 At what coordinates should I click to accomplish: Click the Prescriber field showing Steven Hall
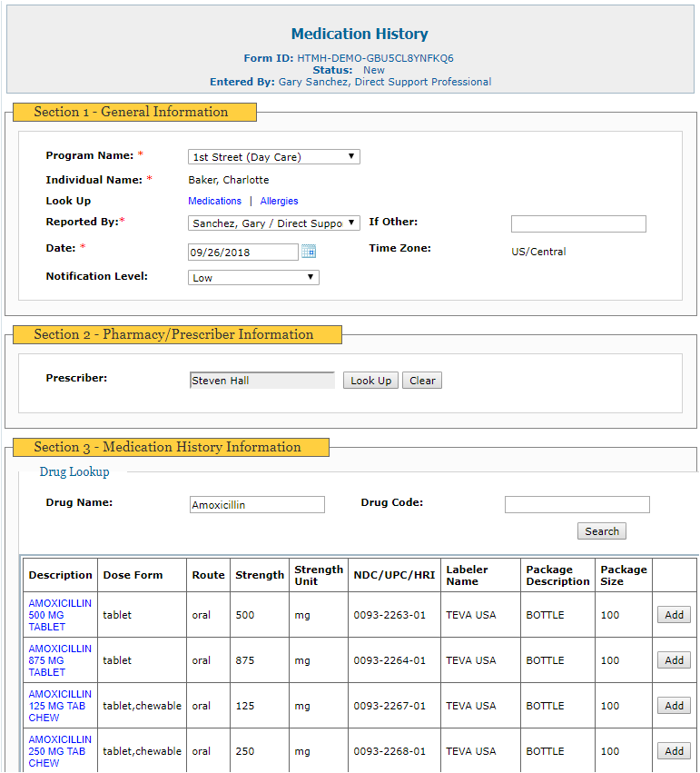[262, 380]
